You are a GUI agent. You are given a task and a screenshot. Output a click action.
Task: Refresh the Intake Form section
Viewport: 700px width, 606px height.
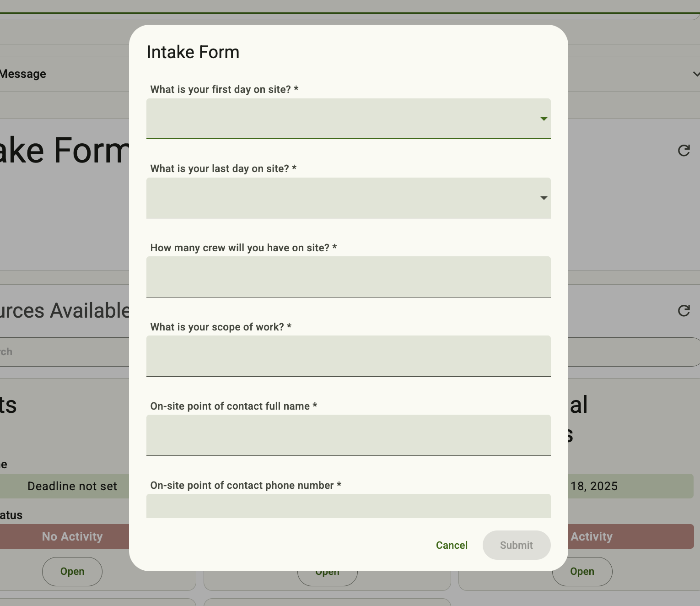click(684, 150)
